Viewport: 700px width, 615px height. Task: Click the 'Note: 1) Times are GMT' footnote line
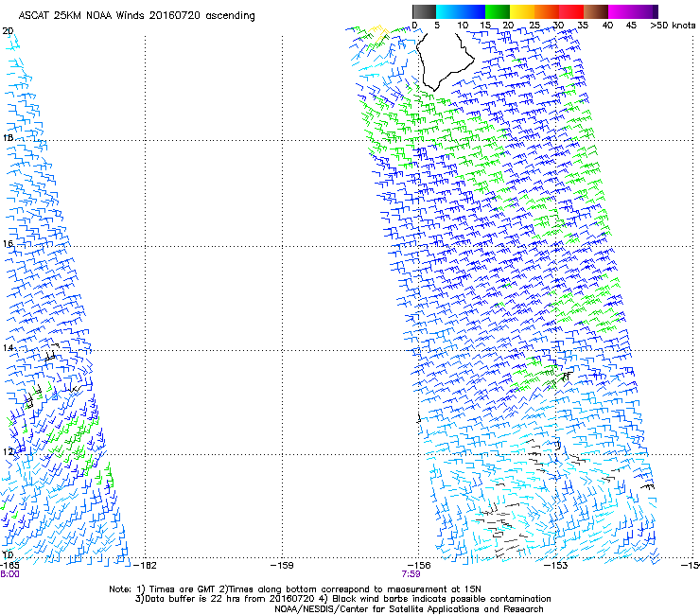coord(295,589)
